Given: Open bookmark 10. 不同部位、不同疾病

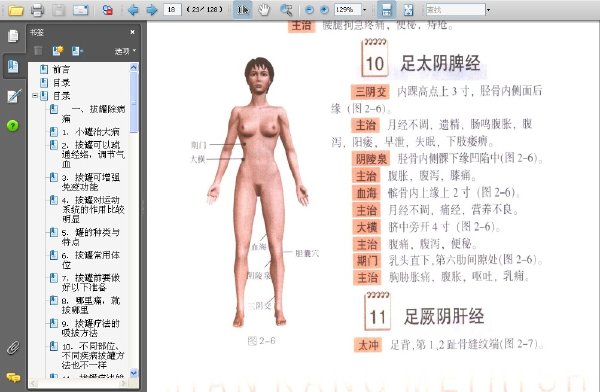Looking at the screenshot, I should [93, 355].
